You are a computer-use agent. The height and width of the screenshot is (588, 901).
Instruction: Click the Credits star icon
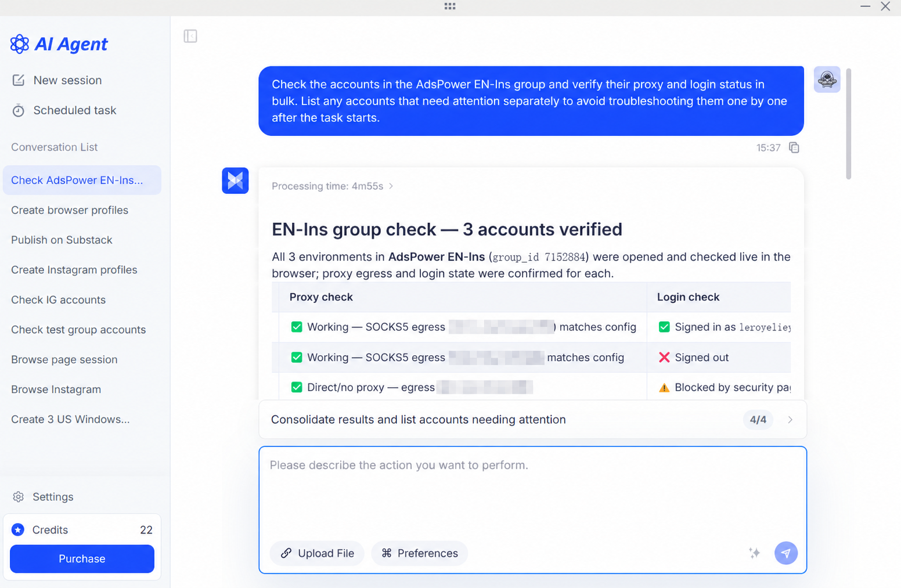pos(18,530)
